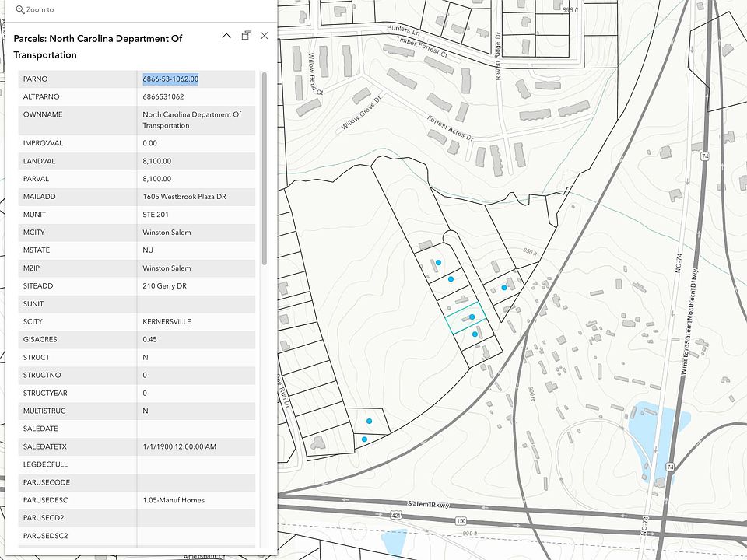Click the Timber Forrest Ct street label
Image resolution: width=747 pixels, height=560 pixels.
tap(422, 47)
